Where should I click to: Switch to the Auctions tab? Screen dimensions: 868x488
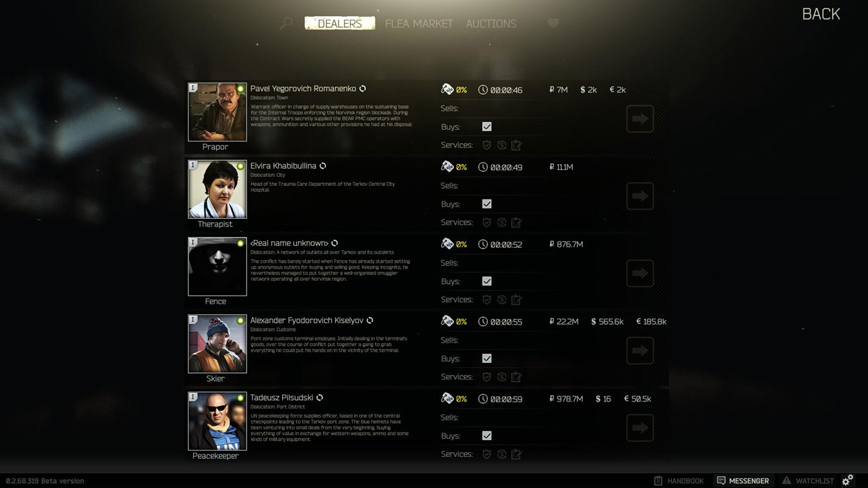pyautogui.click(x=491, y=24)
